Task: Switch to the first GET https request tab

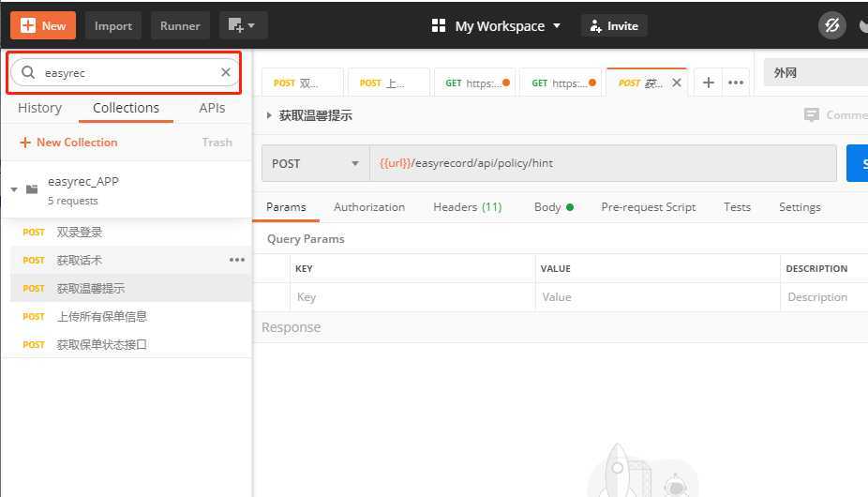Action: [x=475, y=83]
